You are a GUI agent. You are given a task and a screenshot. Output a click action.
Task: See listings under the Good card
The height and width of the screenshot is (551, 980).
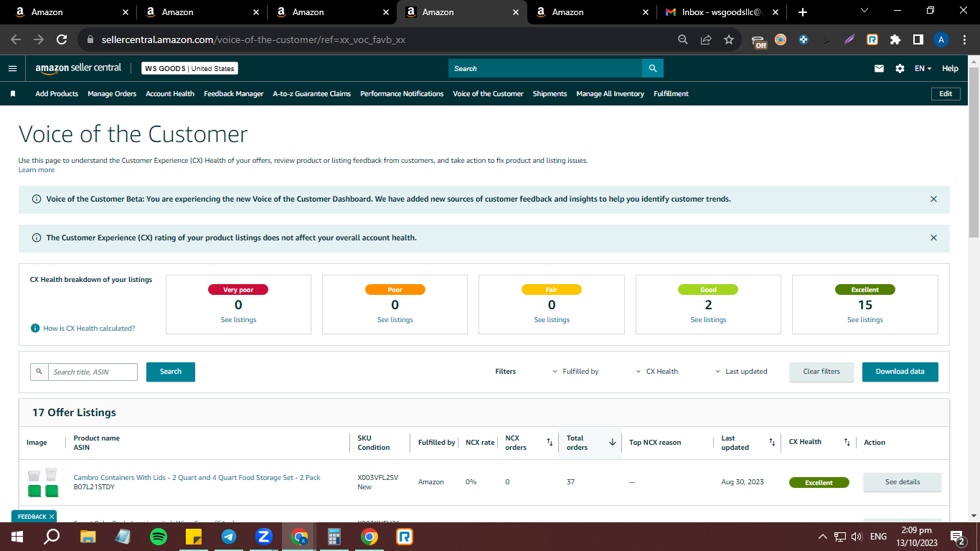[708, 320]
